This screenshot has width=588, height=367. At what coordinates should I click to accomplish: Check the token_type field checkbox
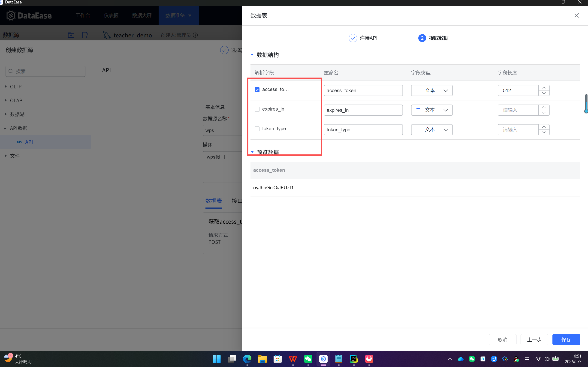tap(257, 129)
